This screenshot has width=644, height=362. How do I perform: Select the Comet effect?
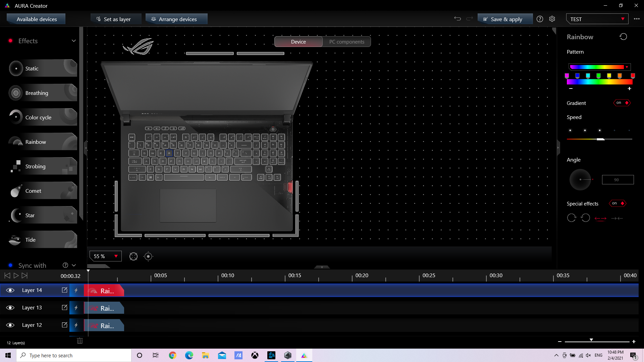[43, 191]
